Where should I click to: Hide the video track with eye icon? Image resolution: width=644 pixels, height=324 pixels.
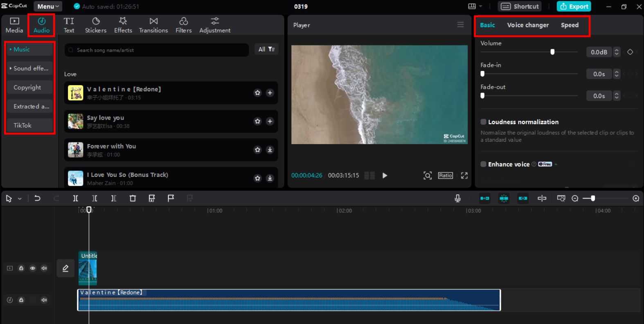tap(33, 268)
